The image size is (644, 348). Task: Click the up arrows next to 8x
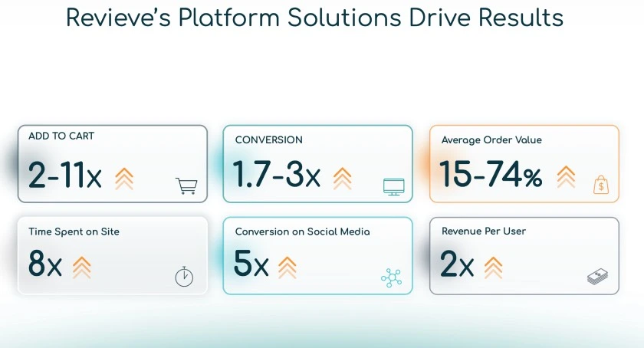(x=81, y=268)
